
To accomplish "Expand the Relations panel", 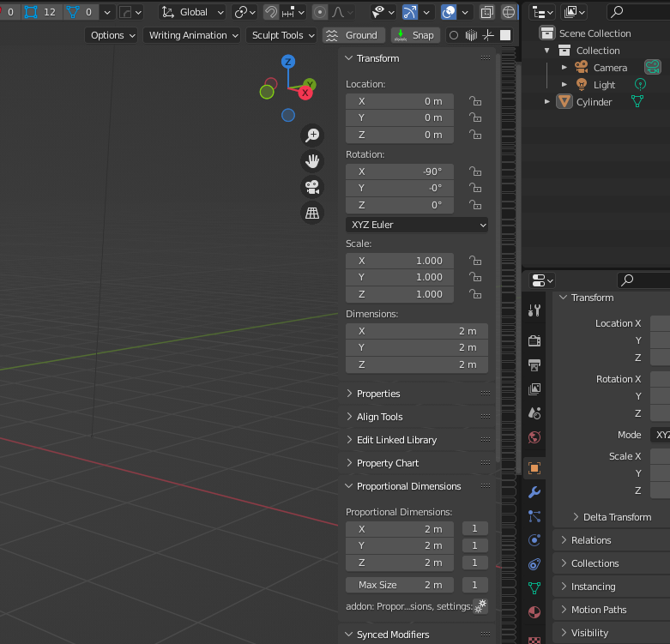I will pyautogui.click(x=591, y=540).
